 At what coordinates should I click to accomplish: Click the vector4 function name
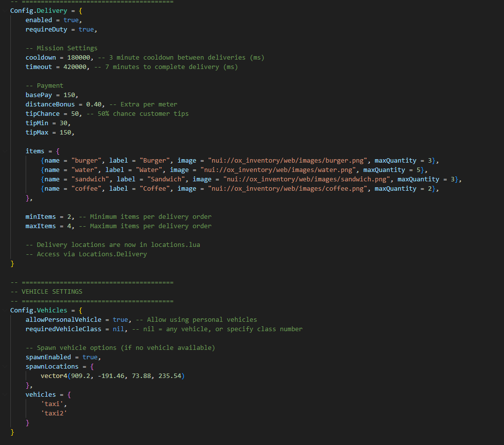(54, 376)
